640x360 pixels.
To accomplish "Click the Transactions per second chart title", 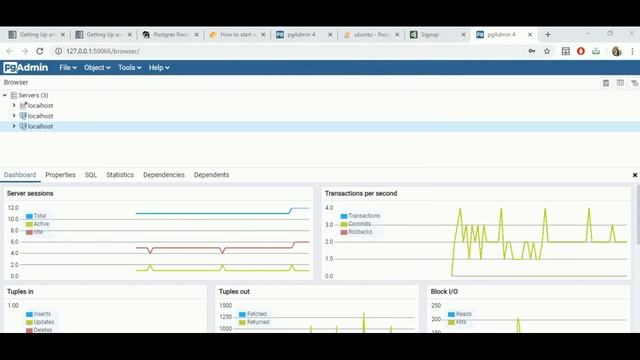I will [x=361, y=193].
